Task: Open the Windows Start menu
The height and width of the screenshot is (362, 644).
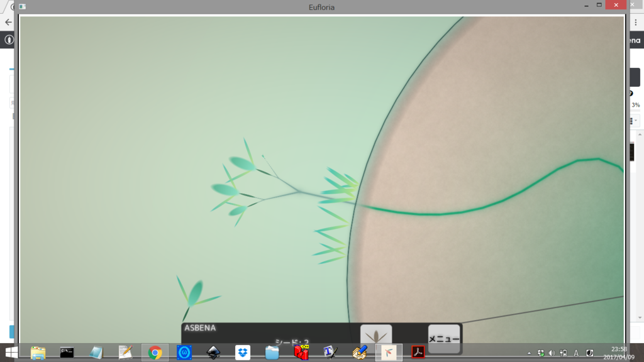Action: pos(11,353)
